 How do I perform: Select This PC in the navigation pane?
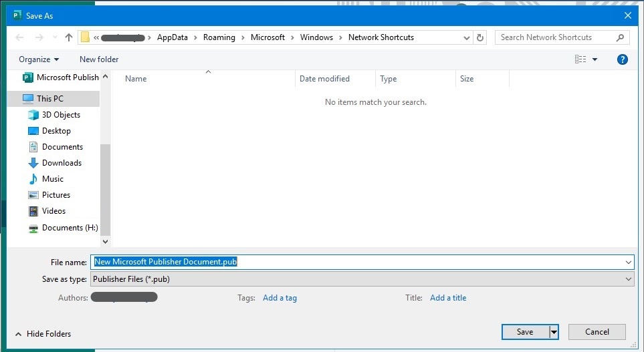click(x=53, y=98)
